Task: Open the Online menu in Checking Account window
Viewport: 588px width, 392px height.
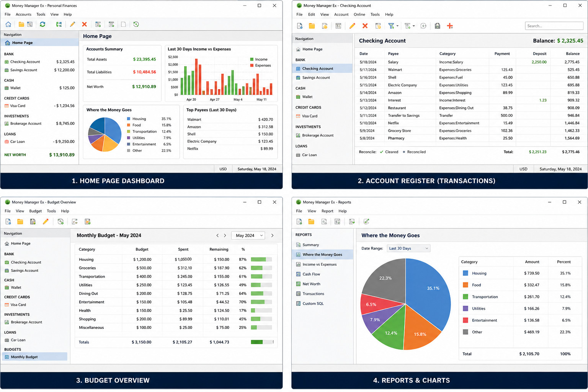Action: tap(359, 15)
